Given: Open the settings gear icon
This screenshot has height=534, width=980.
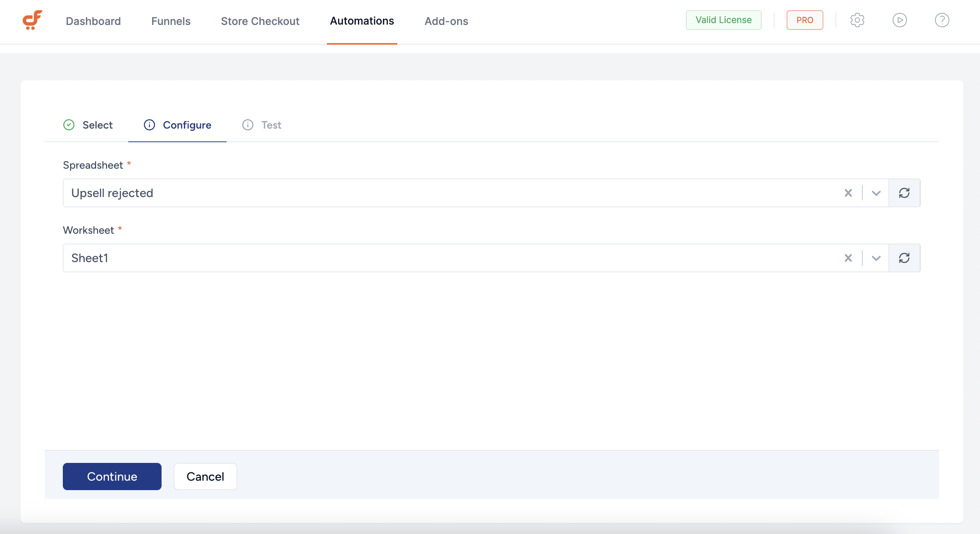Looking at the screenshot, I should coord(857,20).
